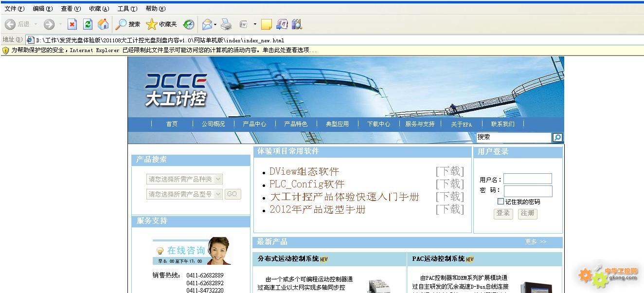Image resolution: width=644 pixels, height=293 pixels.
Task: Open the 工具(T) menu
Action: (x=127, y=9)
